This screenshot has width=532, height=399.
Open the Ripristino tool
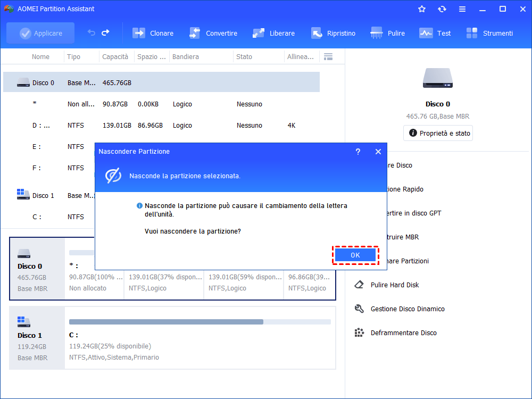333,33
